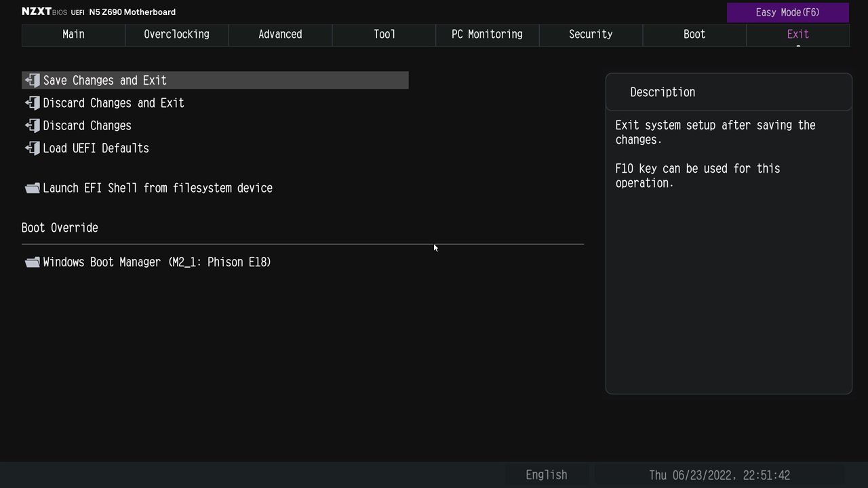The height and width of the screenshot is (488, 868).
Task: Choose Save Changes and Exit
Action: click(215, 80)
